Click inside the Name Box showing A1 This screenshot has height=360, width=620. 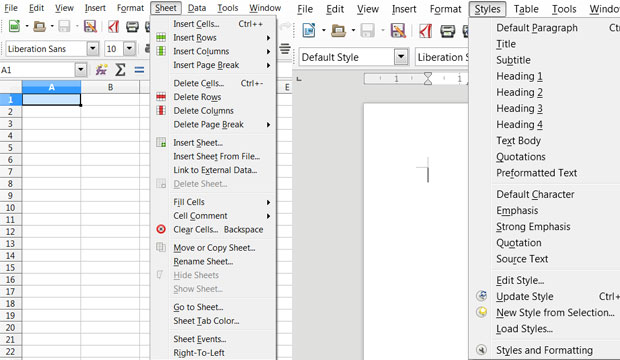pos(38,70)
